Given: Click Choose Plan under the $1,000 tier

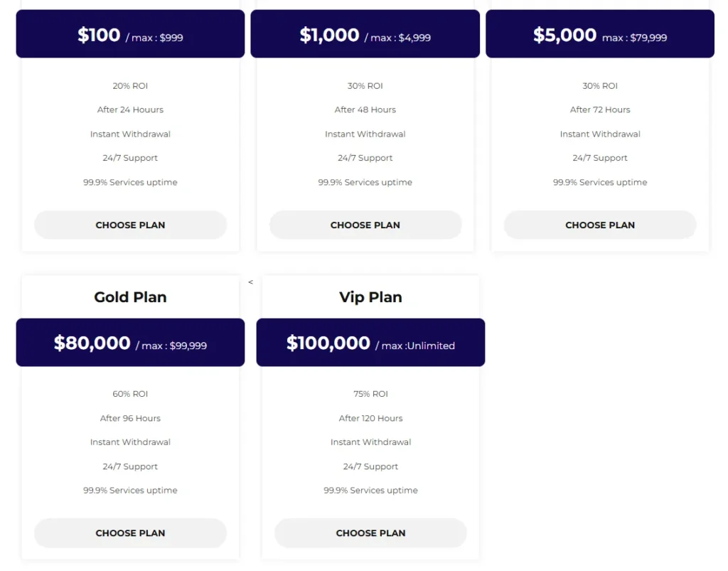Looking at the screenshot, I should click(x=365, y=225).
